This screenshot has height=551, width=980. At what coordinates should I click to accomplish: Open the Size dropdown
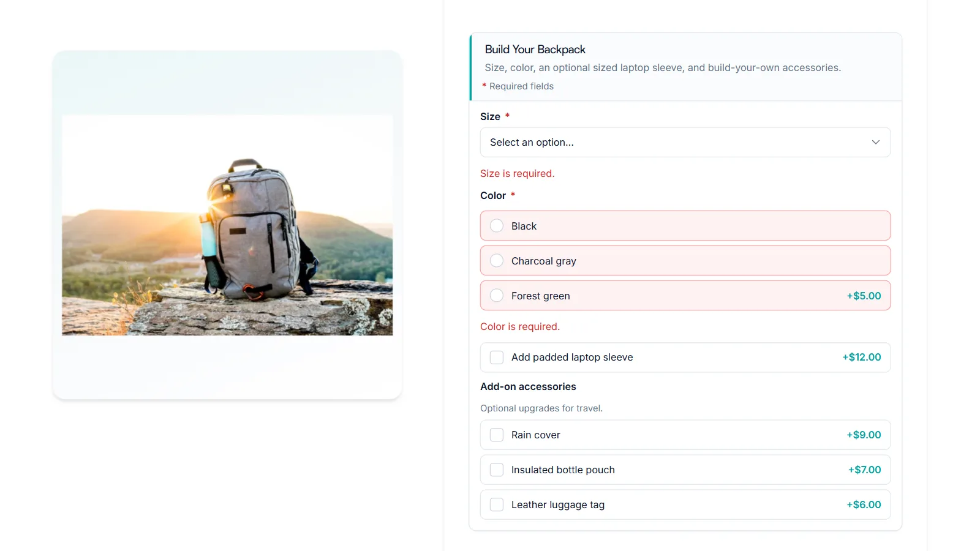point(685,142)
